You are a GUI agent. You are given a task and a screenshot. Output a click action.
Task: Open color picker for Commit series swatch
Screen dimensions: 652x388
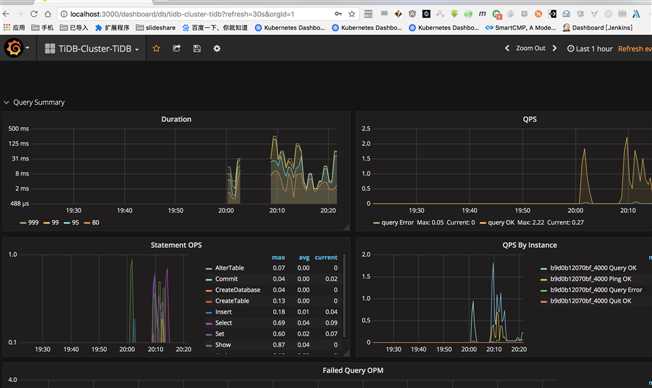[209, 279]
